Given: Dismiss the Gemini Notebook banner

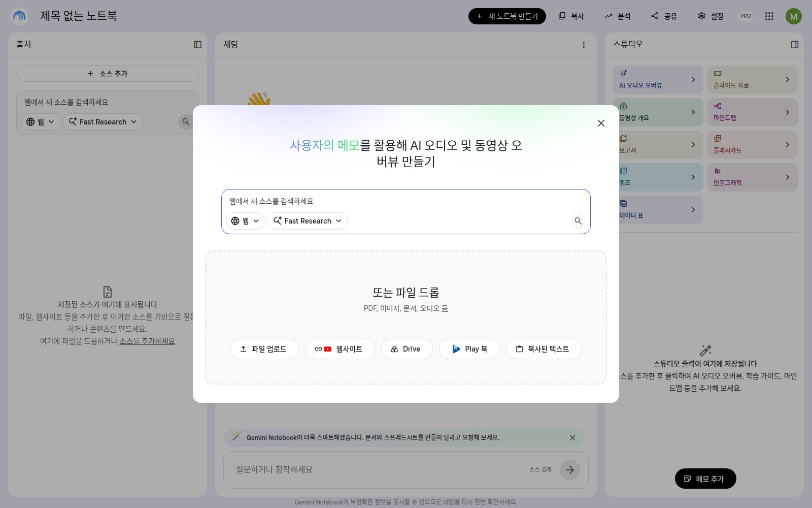Looking at the screenshot, I should click(572, 438).
